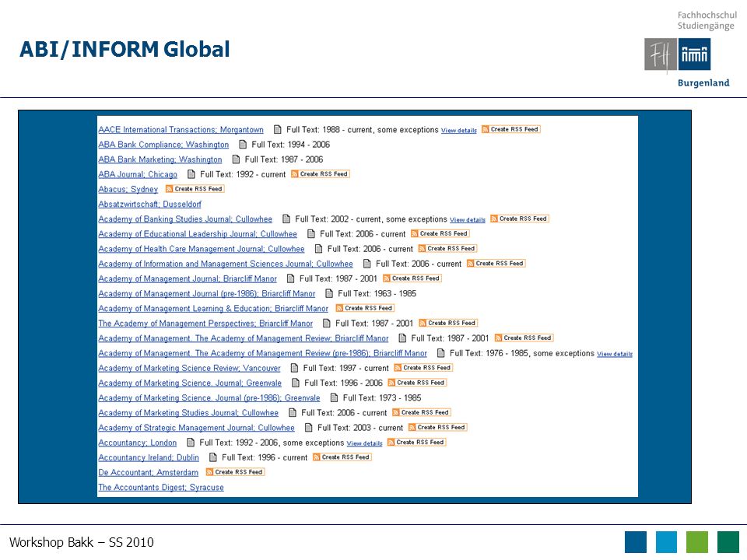Click full text document icon for Academy of Marketing Science Review
The height and width of the screenshot is (560, 747).
click(x=294, y=368)
